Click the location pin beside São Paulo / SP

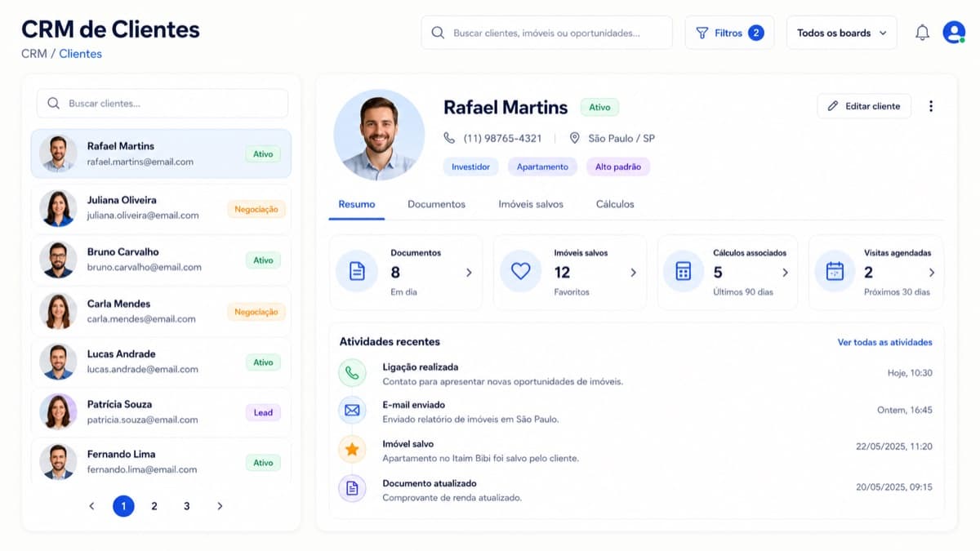pos(574,138)
